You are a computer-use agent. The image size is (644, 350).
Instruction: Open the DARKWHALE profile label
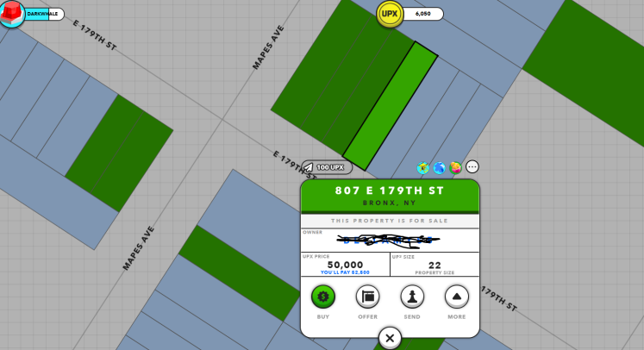click(43, 14)
